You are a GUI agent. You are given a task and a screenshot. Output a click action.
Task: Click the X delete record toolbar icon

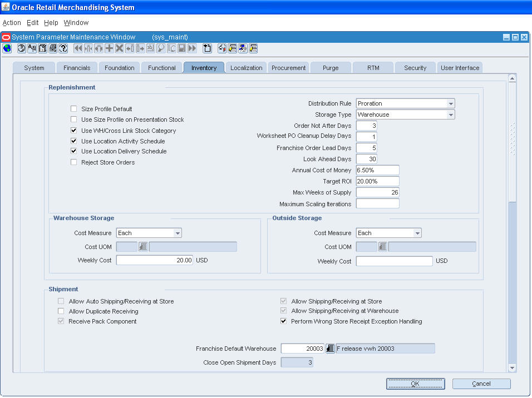tap(120, 48)
